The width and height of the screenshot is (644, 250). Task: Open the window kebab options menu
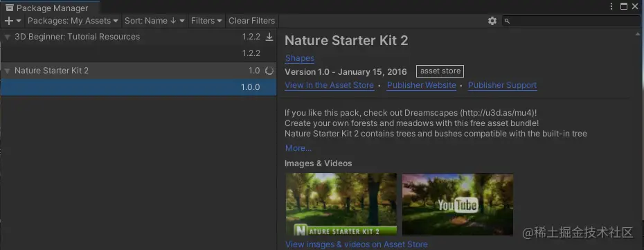pos(611,6)
